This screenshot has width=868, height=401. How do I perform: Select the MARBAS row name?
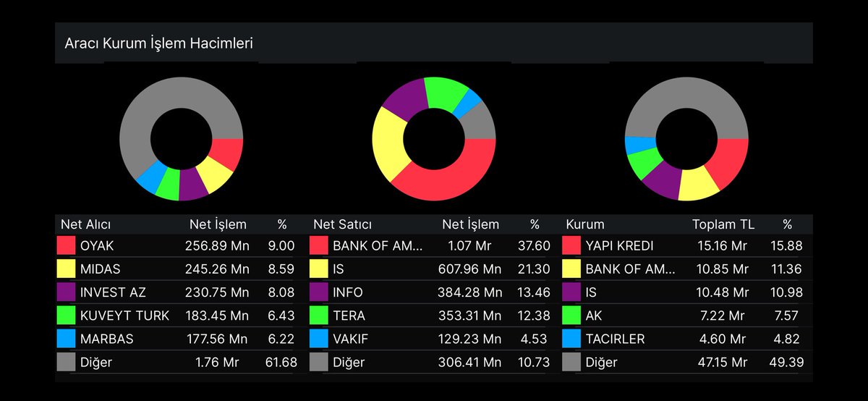(x=107, y=339)
